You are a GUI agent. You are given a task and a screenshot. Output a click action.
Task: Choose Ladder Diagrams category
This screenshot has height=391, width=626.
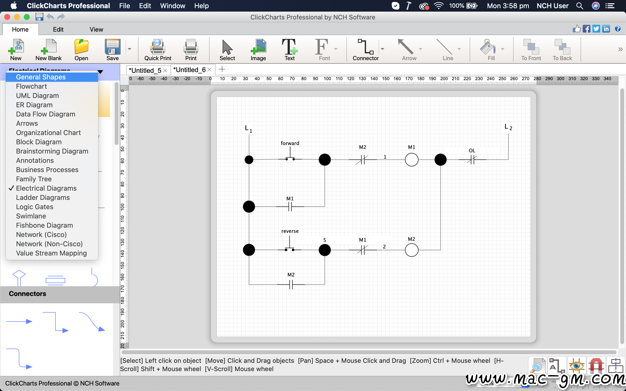(52, 198)
